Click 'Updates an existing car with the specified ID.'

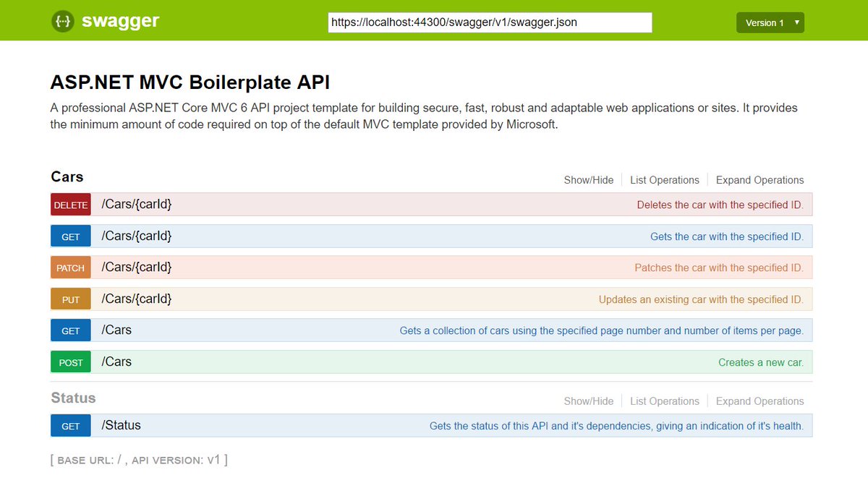point(701,299)
